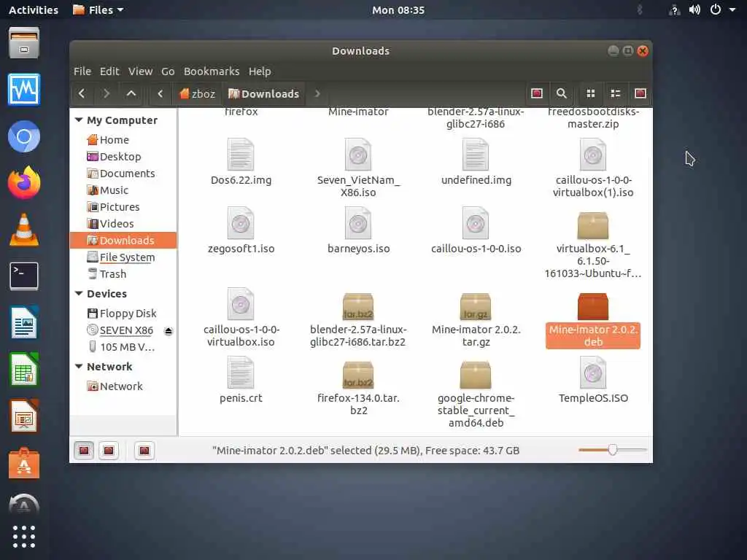This screenshot has width=747, height=560.
Task: Open Floppy Disk device
Action: pos(123,314)
